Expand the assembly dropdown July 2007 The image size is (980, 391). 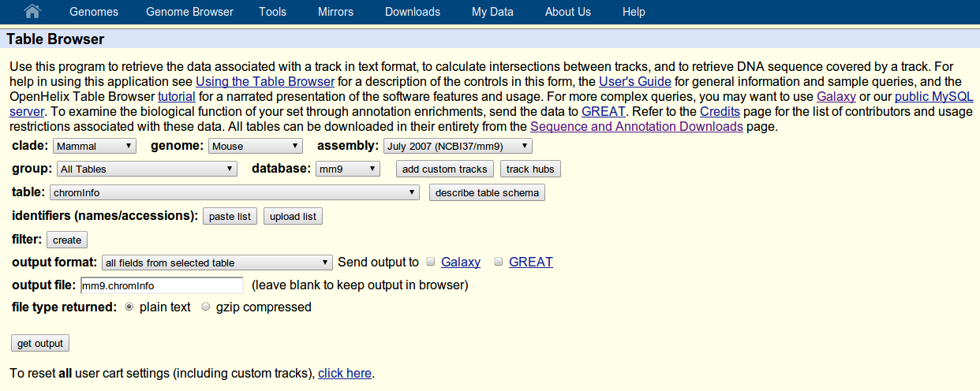pos(458,146)
